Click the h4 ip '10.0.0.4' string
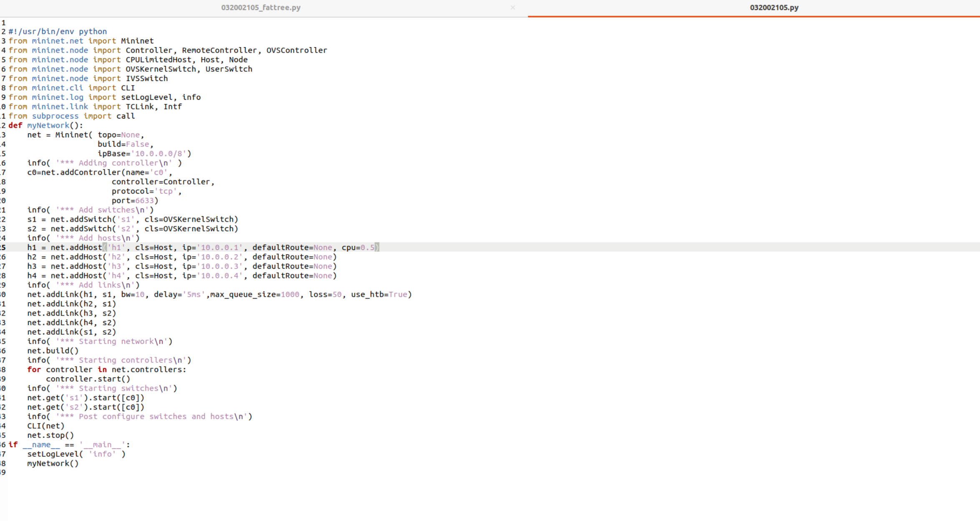980x521 pixels. pyautogui.click(x=219, y=276)
